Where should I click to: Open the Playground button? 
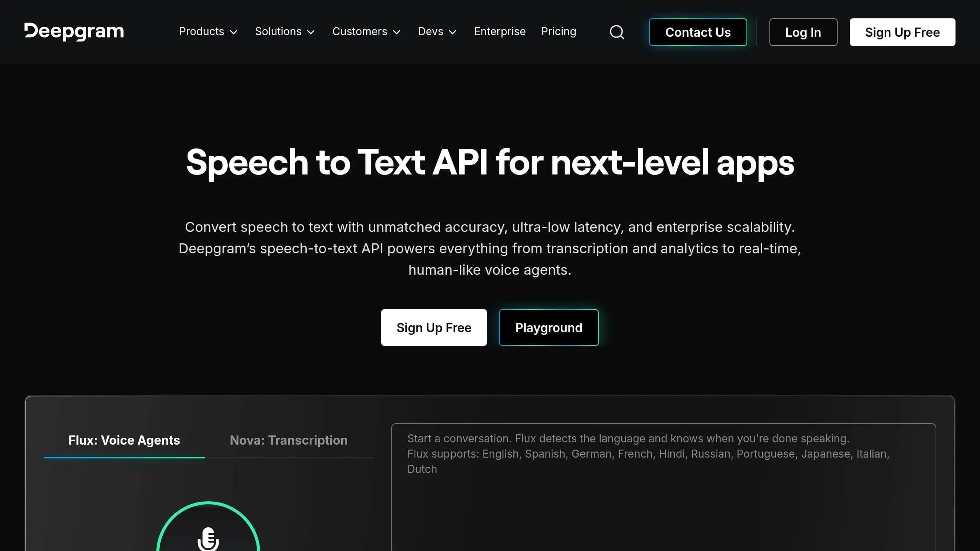coord(549,328)
